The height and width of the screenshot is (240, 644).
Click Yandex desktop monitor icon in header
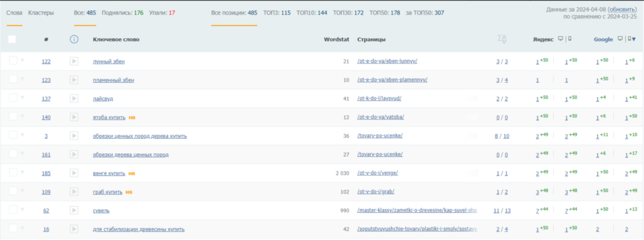pos(560,39)
